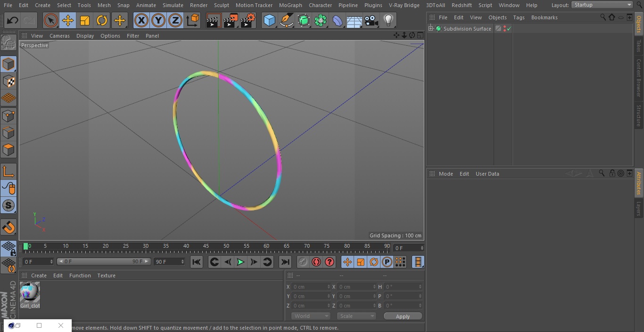
Task: Click X position 0 cm field
Action: point(311,287)
